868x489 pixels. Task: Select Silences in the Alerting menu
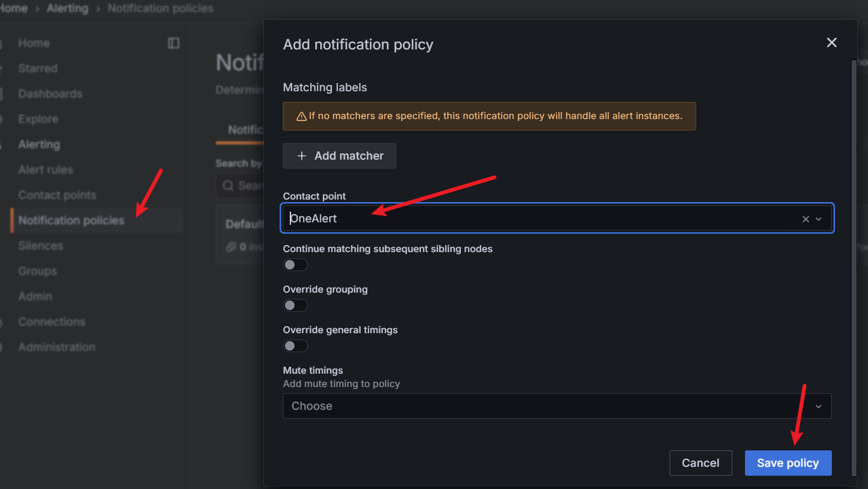[x=41, y=246]
